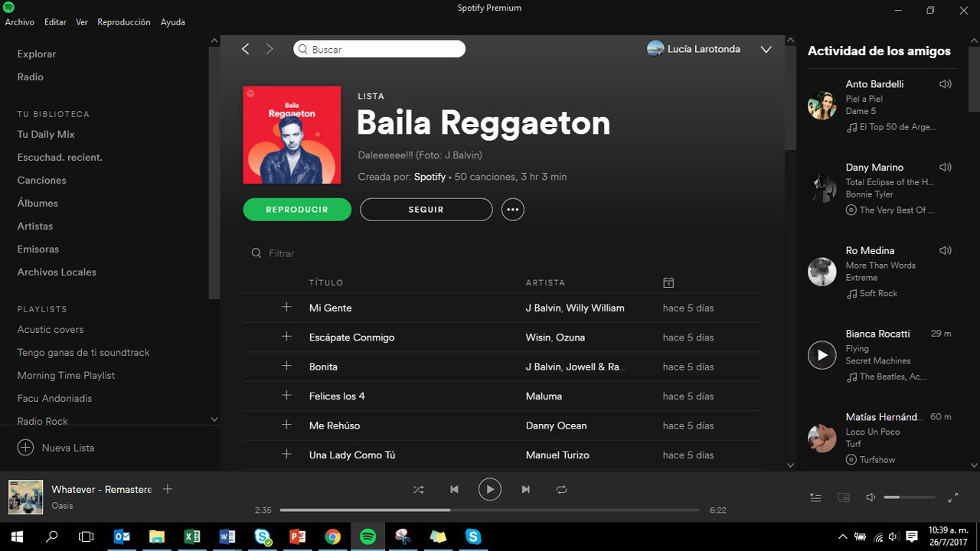Open Word from the taskbar
The image size is (980, 551).
click(x=227, y=536)
